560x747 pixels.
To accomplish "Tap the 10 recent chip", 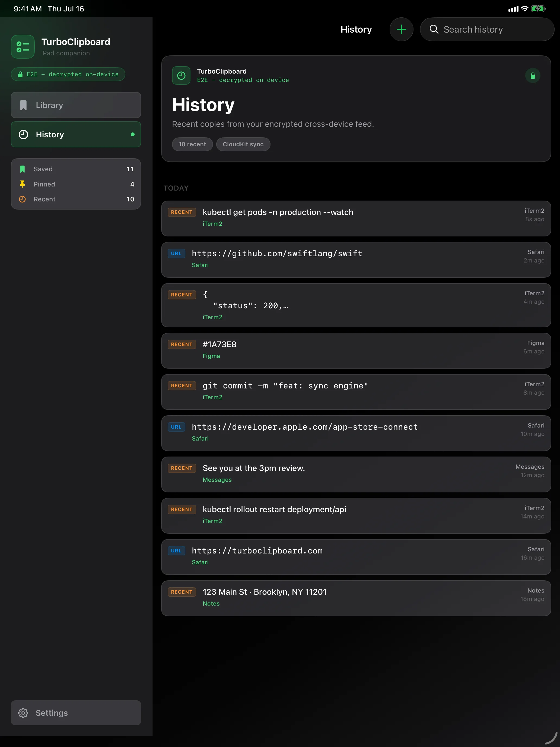I will 192,144.
